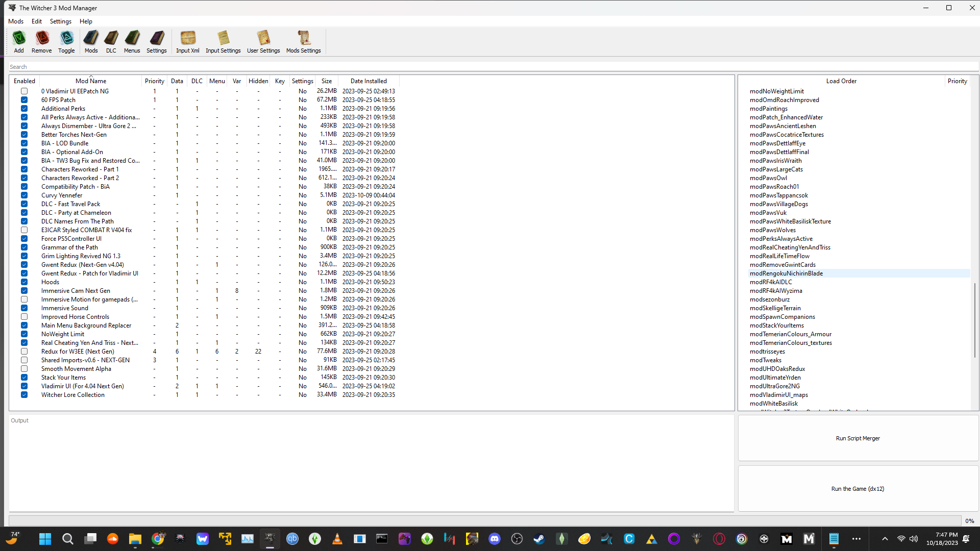
Task: Open clock and date in taskbar
Action: [942, 539]
